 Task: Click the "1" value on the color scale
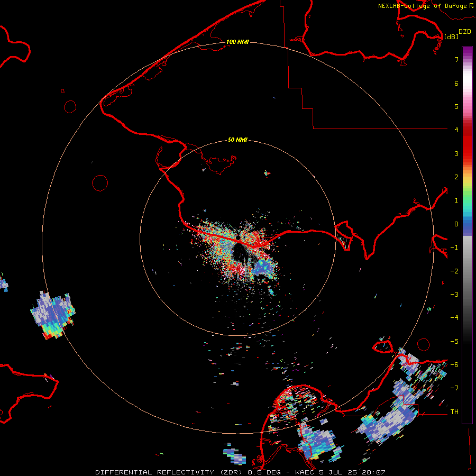(456, 200)
